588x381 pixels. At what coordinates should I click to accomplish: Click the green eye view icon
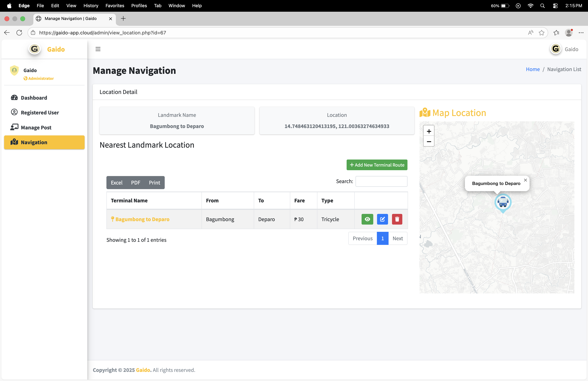367,219
